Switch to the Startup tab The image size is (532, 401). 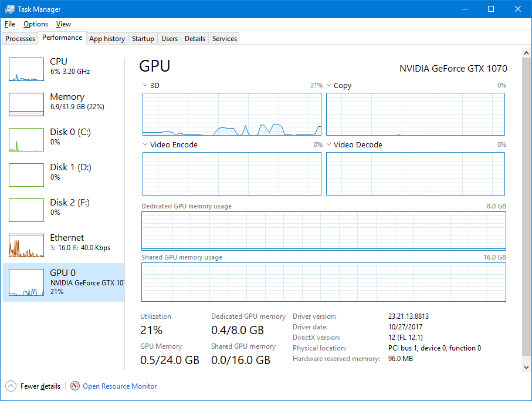point(143,39)
